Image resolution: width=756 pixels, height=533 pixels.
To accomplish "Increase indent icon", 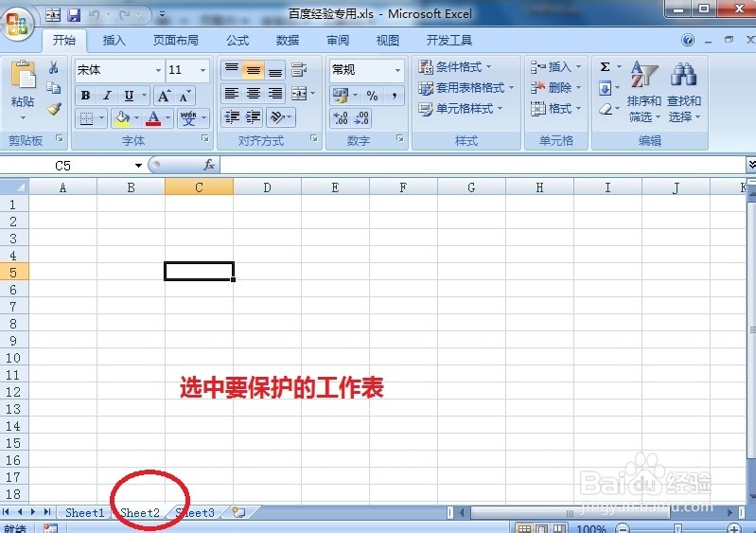I will pos(254,117).
